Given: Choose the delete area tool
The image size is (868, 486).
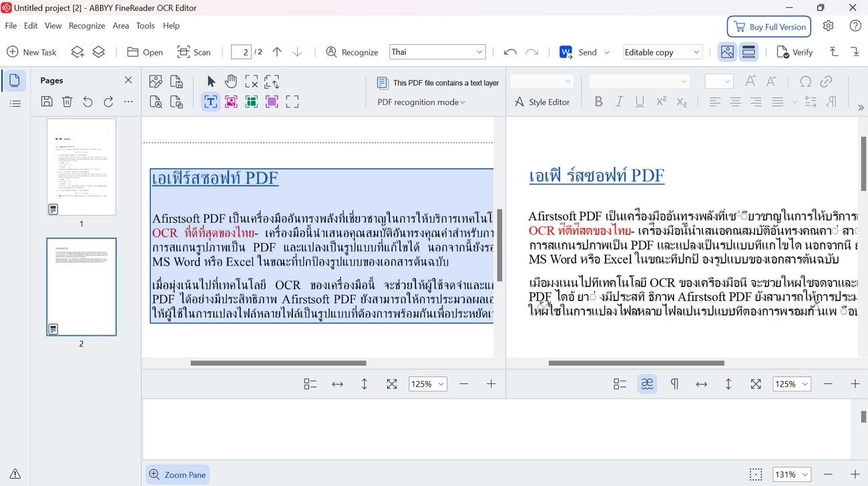Looking at the screenshot, I should pyautogui.click(x=251, y=81).
